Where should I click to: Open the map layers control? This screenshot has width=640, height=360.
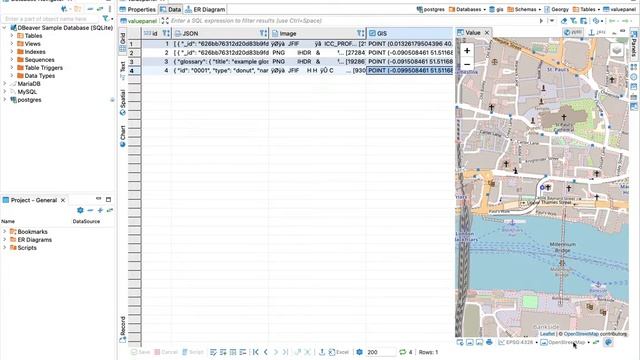617,50
